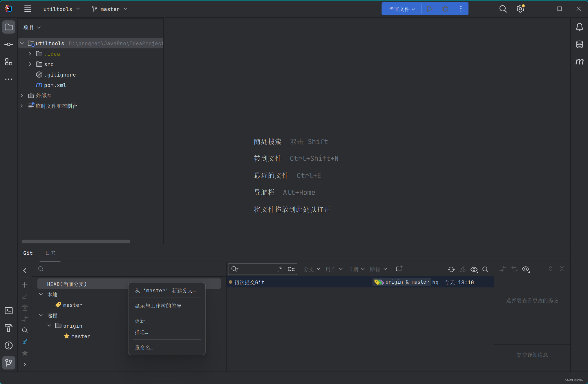Toggle match case Cc in Git log
Screen dimensions: 588x384
(291, 269)
